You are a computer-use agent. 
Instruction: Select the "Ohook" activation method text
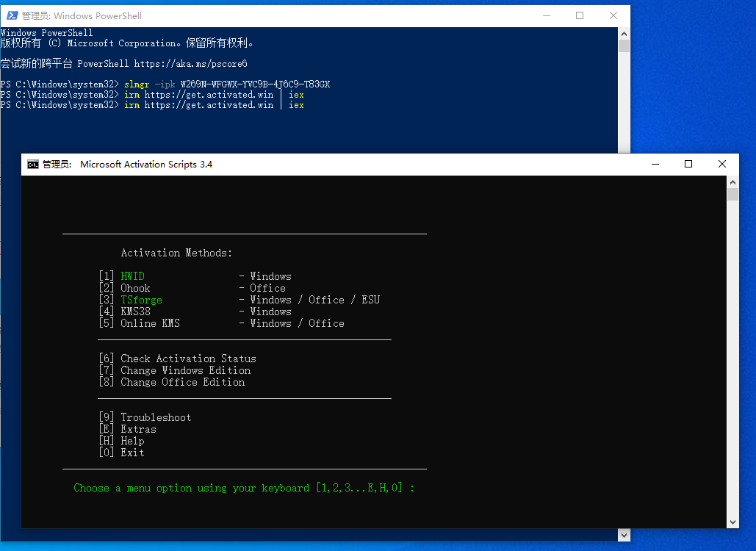click(135, 288)
